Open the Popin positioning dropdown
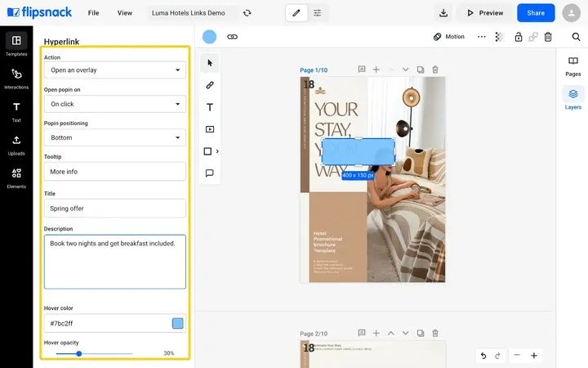The height and width of the screenshot is (368, 588). click(x=115, y=138)
